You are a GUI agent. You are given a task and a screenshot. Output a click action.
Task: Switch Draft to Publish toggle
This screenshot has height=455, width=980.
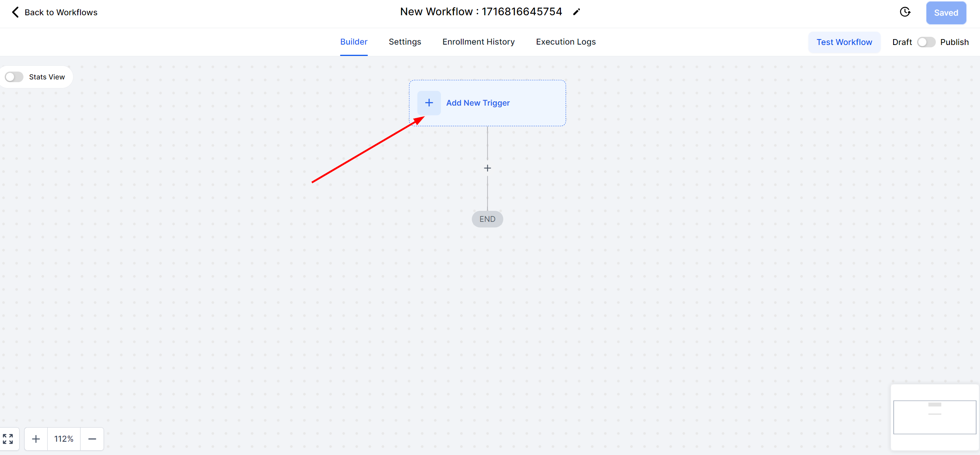click(x=926, y=42)
